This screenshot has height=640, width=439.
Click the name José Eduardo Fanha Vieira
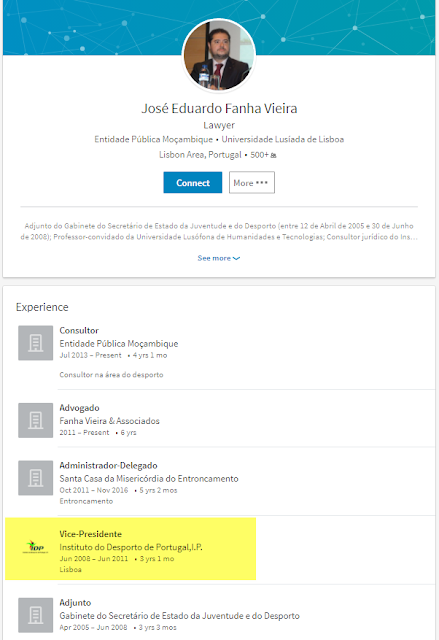pyautogui.click(x=219, y=108)
